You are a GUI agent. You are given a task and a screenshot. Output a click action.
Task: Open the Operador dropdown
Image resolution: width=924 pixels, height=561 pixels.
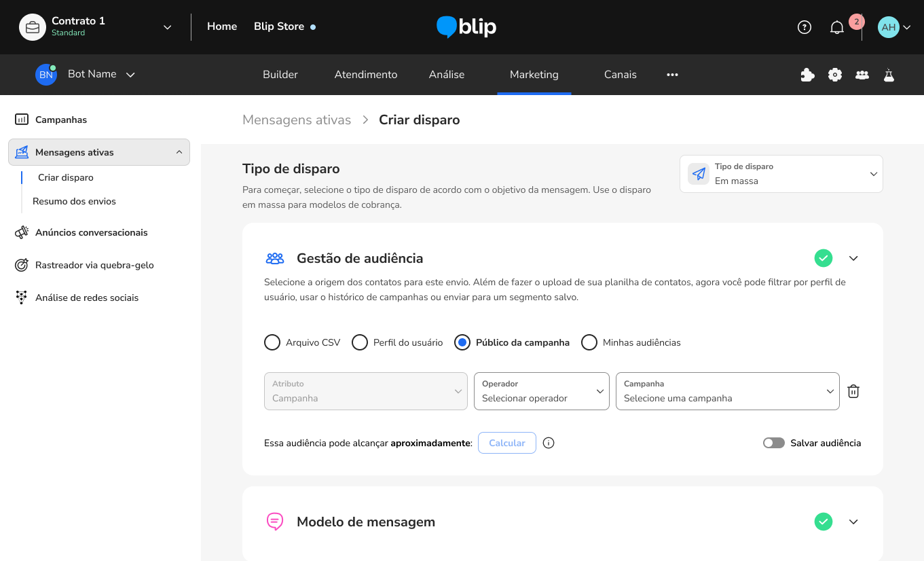point(541,391)
